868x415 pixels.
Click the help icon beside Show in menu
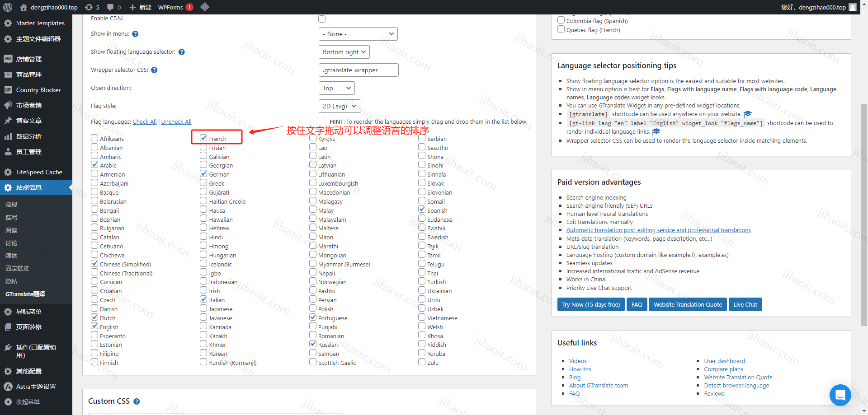pos(135,34)
